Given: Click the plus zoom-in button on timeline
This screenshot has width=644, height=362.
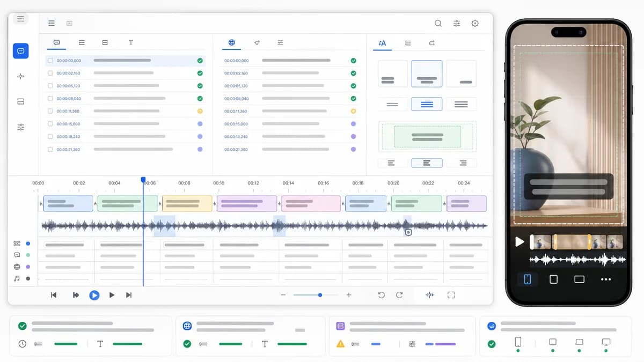Looking at the screenshot, I should [x=349, y=295].
